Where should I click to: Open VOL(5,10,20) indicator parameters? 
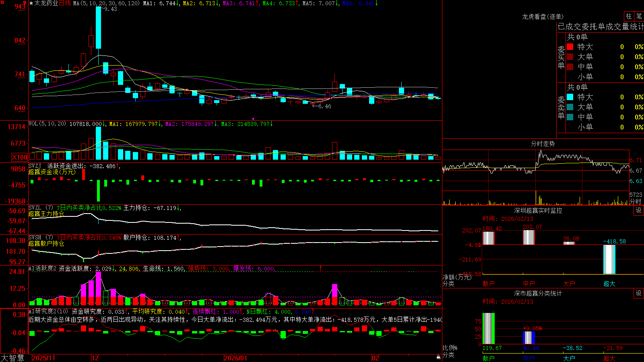tap(47, 124)
